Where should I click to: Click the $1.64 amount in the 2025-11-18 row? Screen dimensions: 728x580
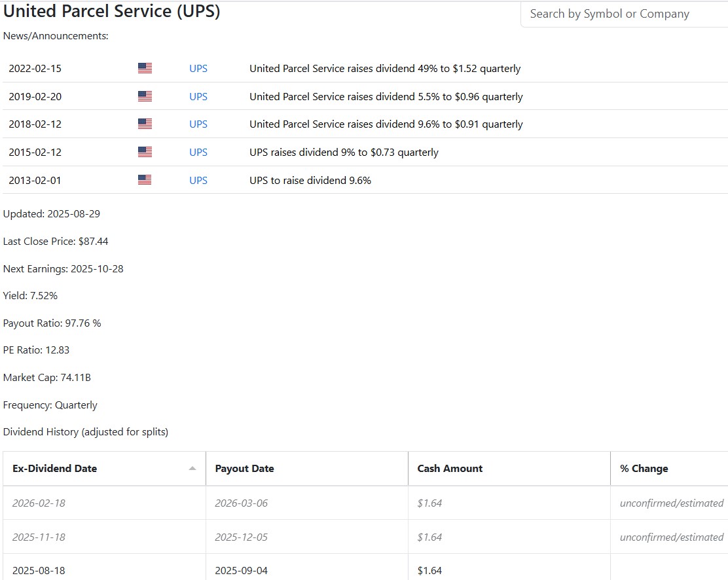click(x=429, y=537)
